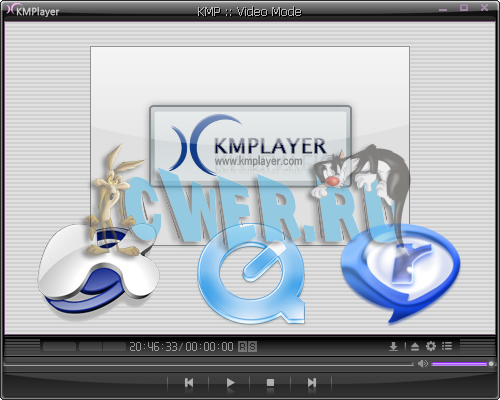Toggle the S shuffle indicator
The image size is (500, 400).
pos(253,347)
